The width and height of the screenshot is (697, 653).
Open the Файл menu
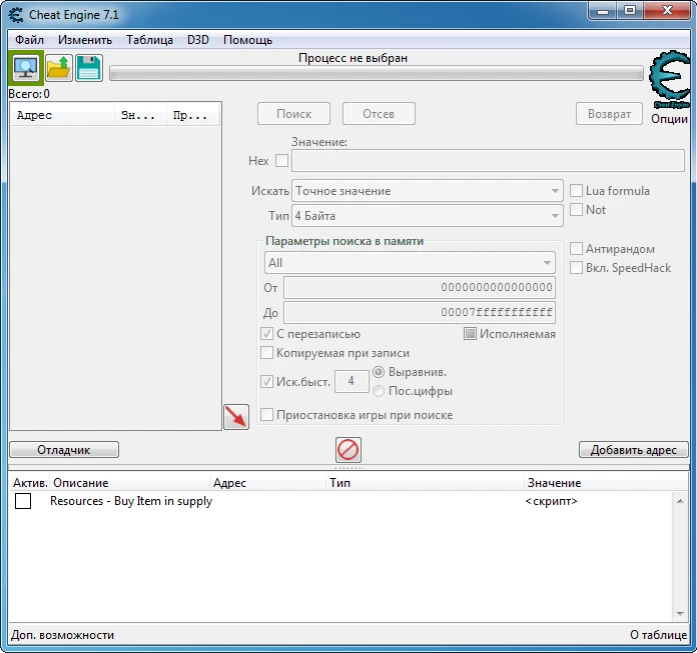tap(30, 40)
